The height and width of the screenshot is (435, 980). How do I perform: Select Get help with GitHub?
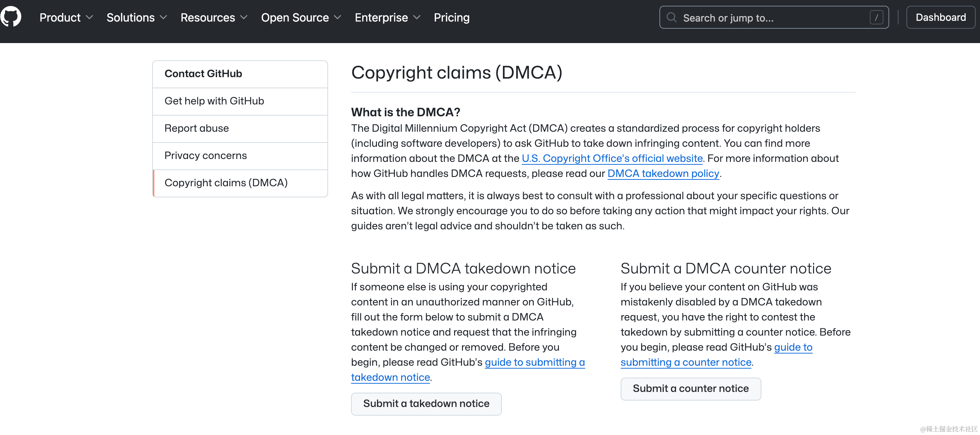tap(214, 101)
